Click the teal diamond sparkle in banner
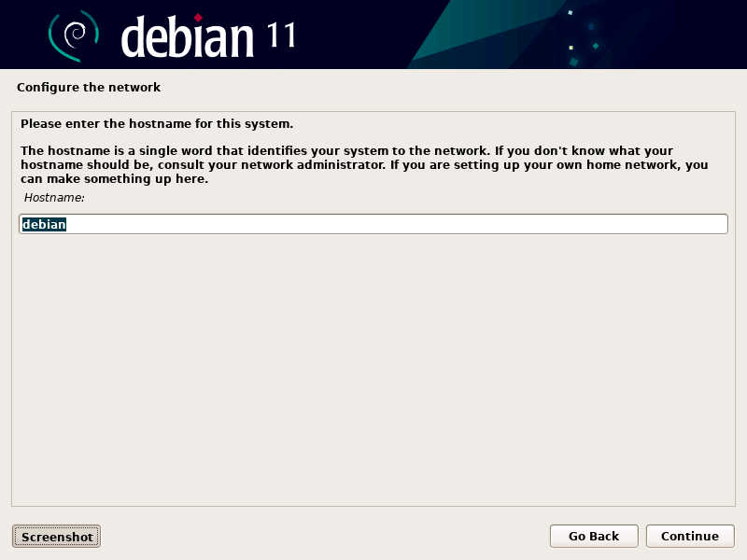The height and width of the screenshot is (560, 747). (596, 46)
